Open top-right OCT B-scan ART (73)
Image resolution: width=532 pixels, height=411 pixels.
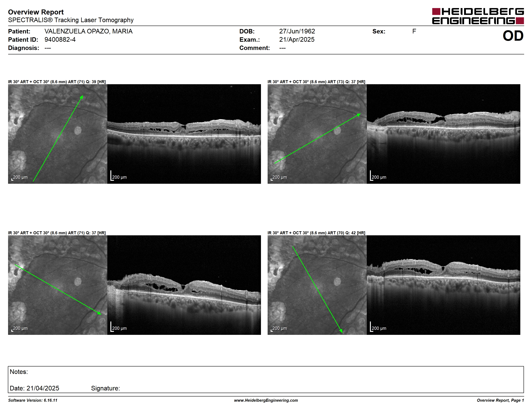click(x=443, y=134)
